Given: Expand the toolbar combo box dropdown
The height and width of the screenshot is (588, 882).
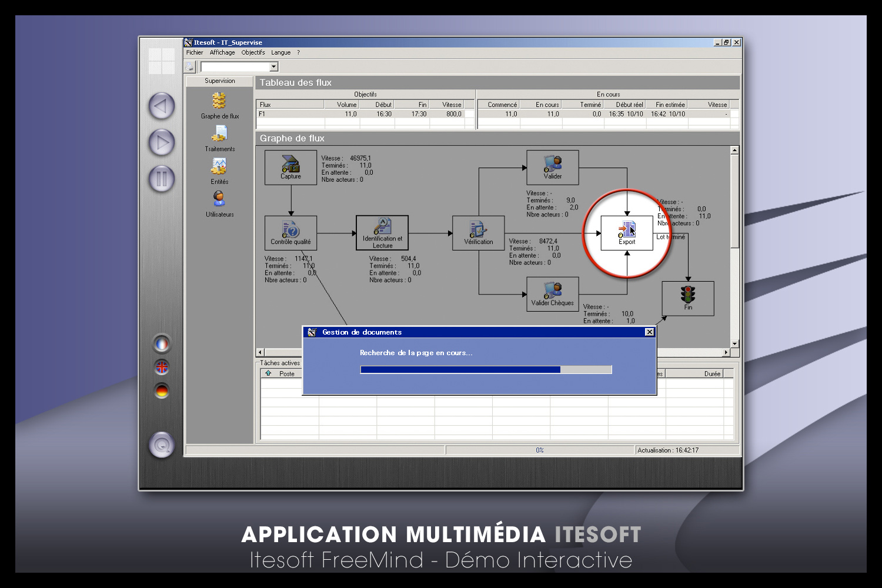Looking at the screenshot, I should pos(273,67).
